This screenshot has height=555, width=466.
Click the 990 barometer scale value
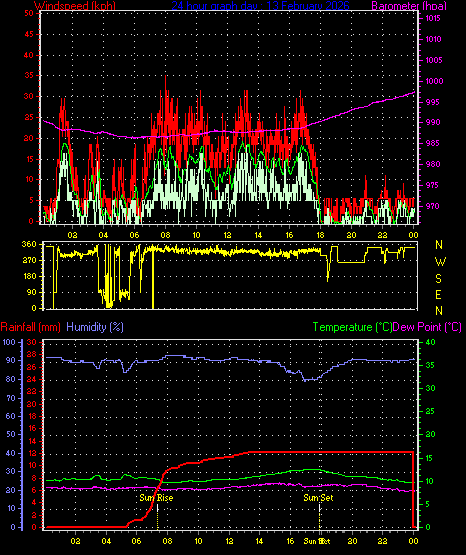(x=432, y=122)
